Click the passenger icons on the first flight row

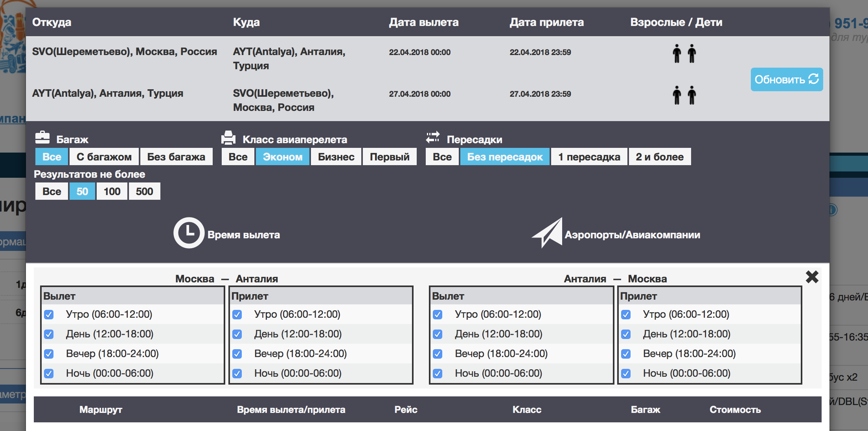pyautogui.click(x=684, y=53)
